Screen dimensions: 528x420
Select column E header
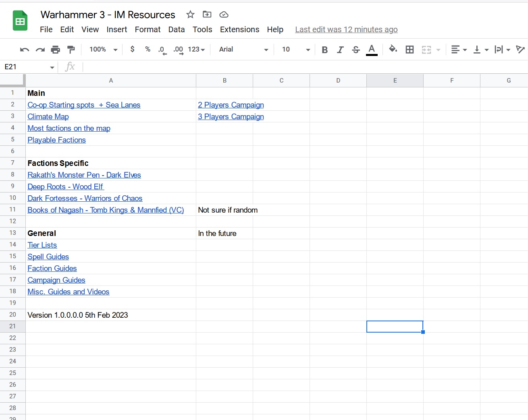395,81
